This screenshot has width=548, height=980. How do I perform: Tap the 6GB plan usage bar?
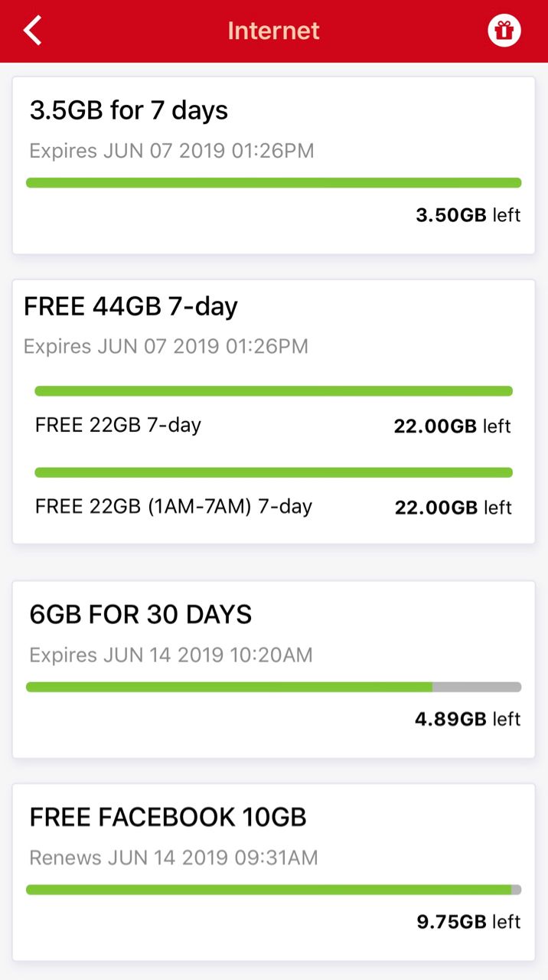(x=273, y=687)
